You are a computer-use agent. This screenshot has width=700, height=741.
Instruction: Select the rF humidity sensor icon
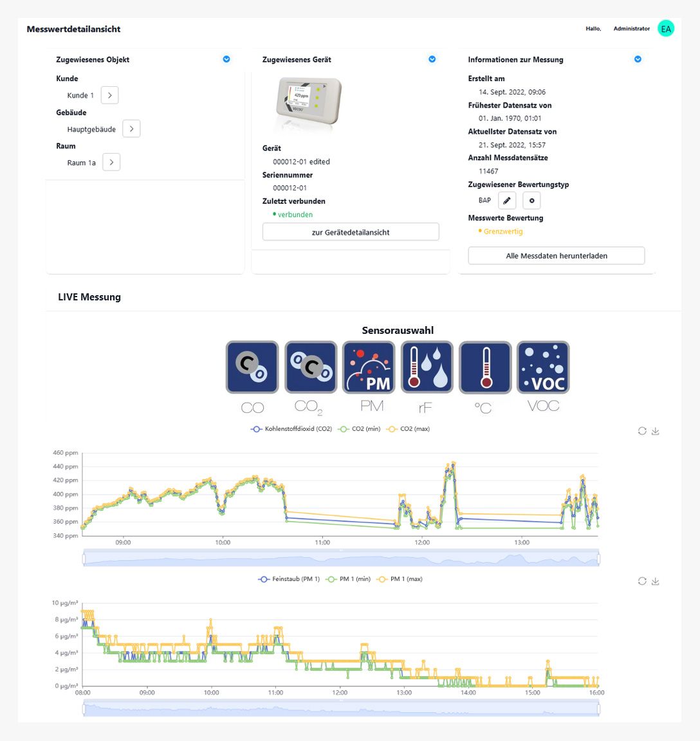[x=427, y=367]
